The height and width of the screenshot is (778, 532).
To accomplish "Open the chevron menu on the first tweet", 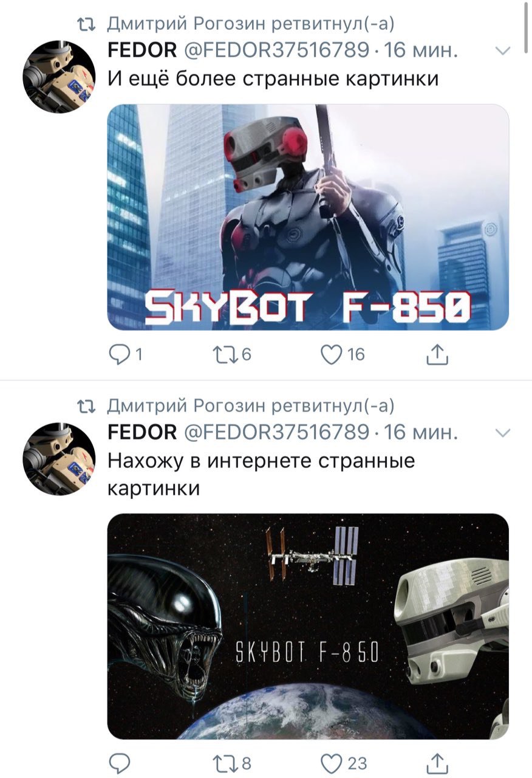I will [503, 52].
